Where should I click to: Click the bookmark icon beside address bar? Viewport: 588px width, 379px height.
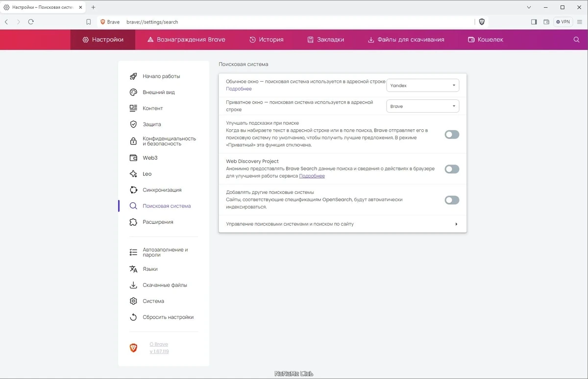(89, 22)
